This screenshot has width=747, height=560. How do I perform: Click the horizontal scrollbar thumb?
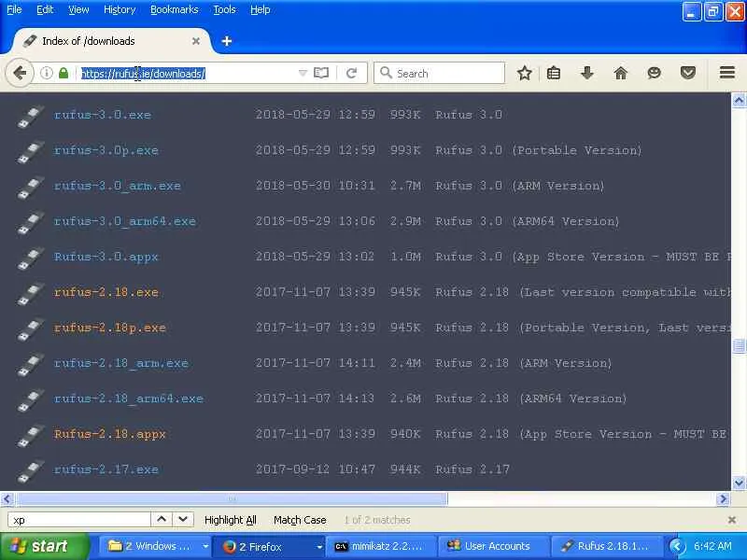(232, 498)
